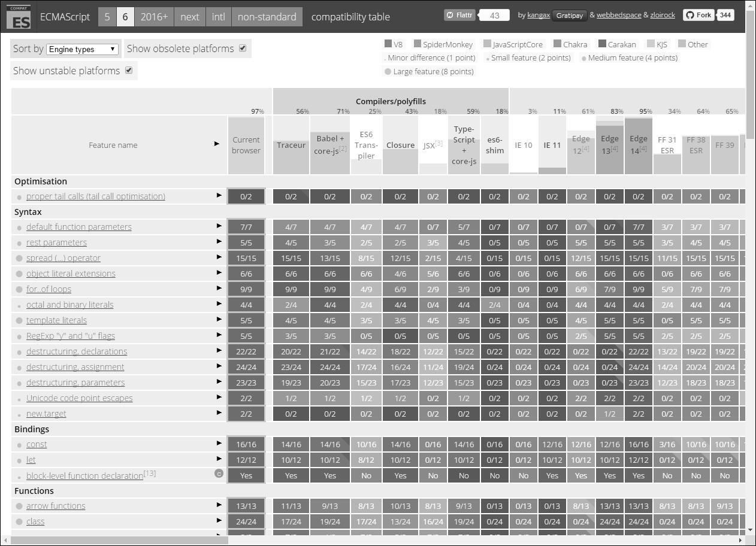Open destructuring, assignment link
Image resolution: width=756 pixels, height=546 pixels.
(75, 367)
